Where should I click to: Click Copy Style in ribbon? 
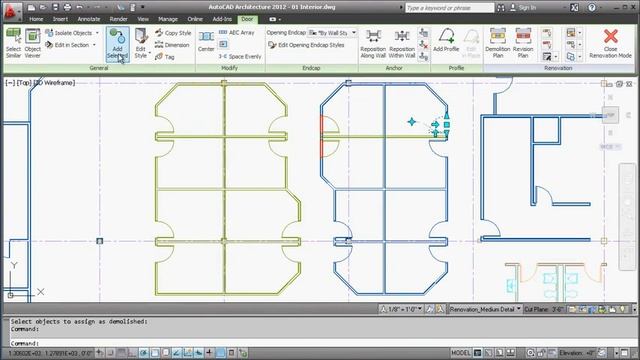pos(173,33)
